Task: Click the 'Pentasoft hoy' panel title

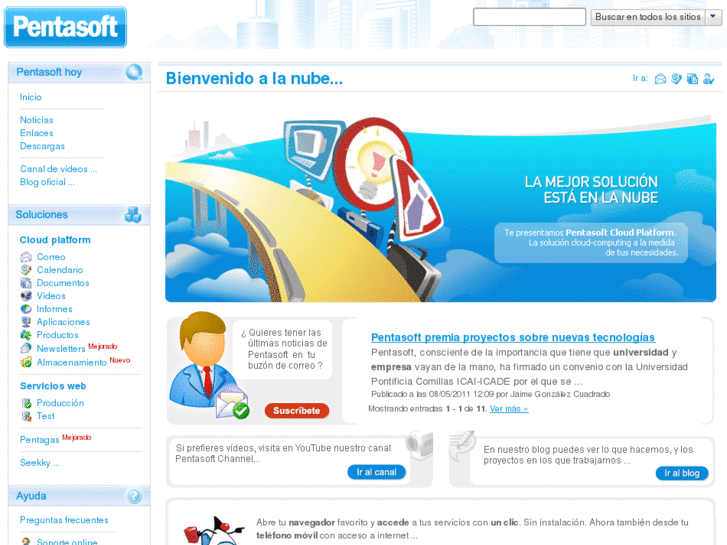Action: point(49,72)
